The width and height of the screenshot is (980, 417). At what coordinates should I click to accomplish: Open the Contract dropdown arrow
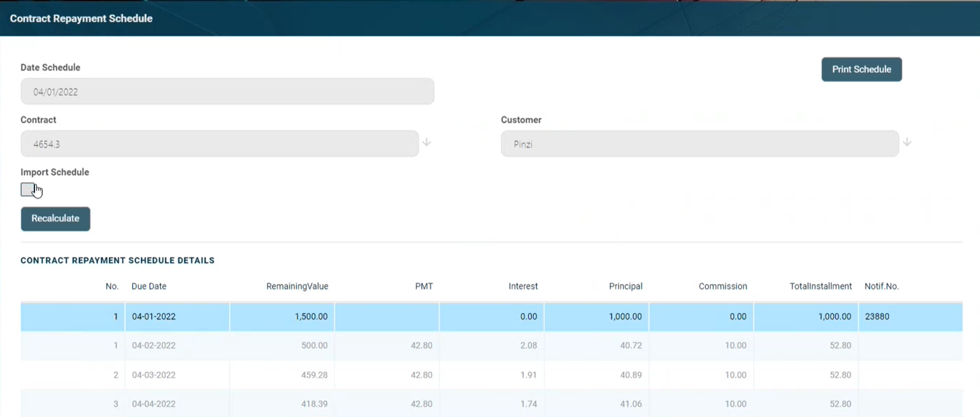tap(427, 143)
